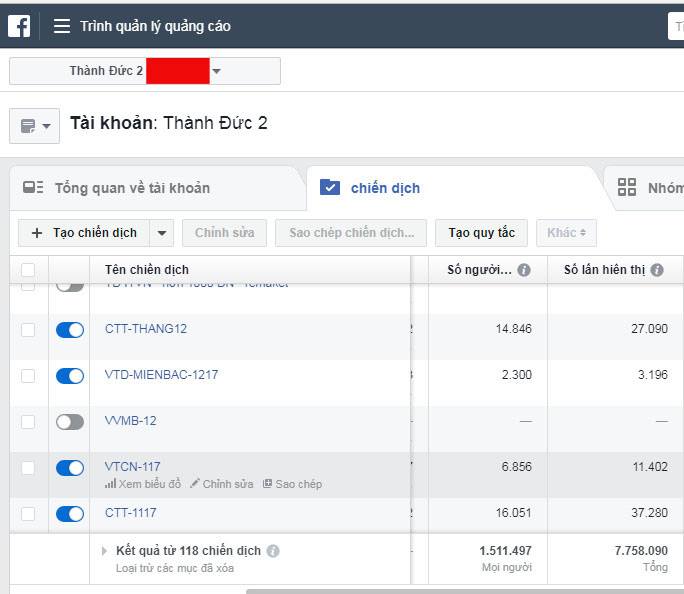Click the 3.196 impressions value
Image resolution: width=684 pixels, height=594 pixels.
tap(653, 375)
